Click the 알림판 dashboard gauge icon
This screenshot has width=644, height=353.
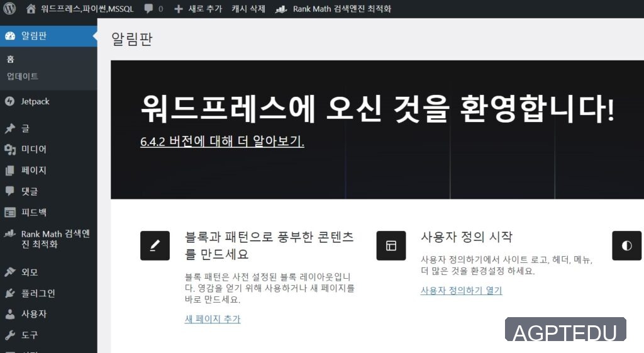pyautogui.click(x=10, y=36)
